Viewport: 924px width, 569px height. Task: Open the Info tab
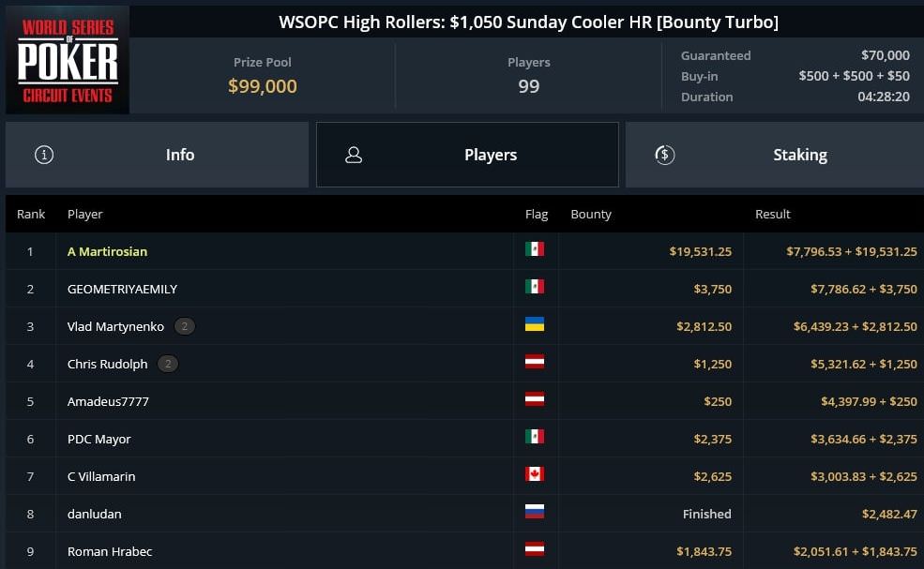[157, 155]
